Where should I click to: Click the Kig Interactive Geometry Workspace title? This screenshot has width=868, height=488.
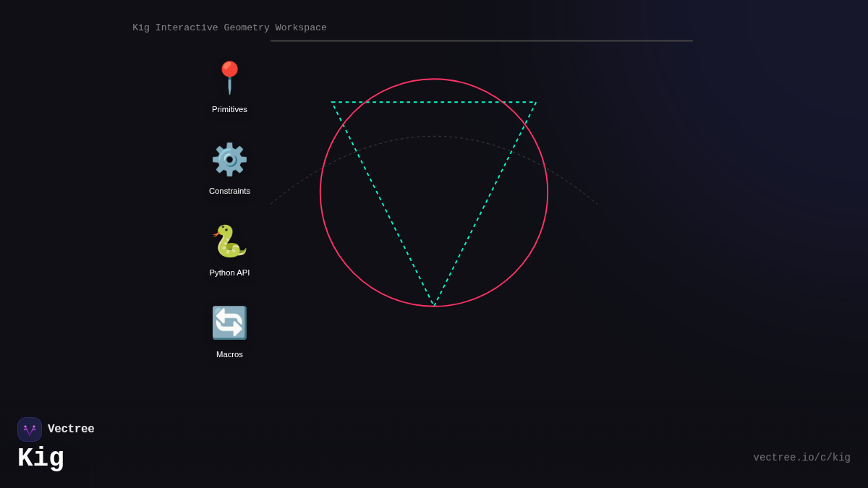(x=229, y=28)
